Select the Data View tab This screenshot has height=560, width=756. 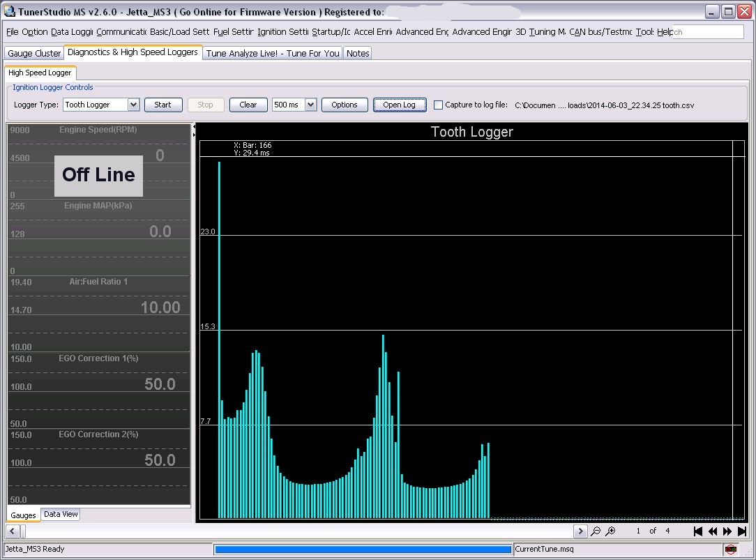61,515
